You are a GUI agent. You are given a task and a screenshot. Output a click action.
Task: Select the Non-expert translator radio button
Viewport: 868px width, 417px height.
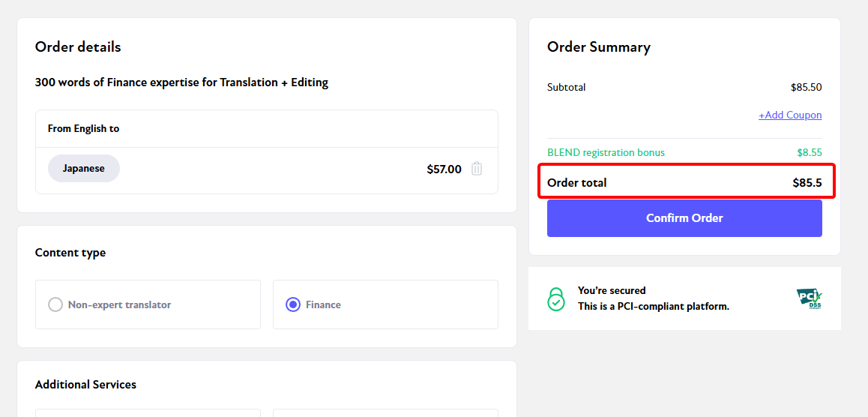(55, 304)
